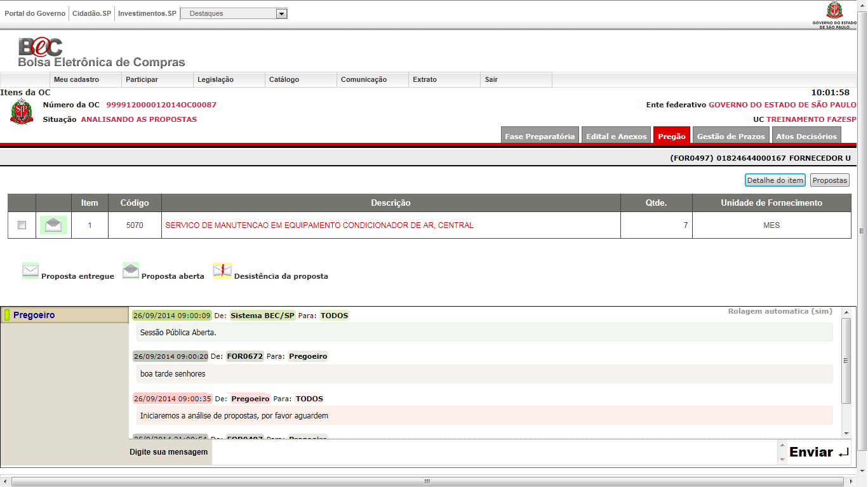Open the Meu cadastro menu

(85, 80)
